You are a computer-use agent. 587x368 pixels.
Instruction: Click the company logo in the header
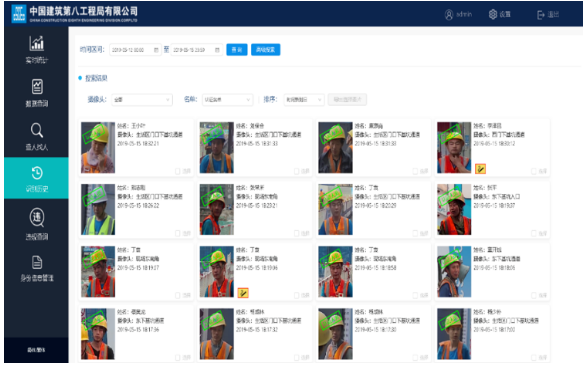tap(19, 14)
